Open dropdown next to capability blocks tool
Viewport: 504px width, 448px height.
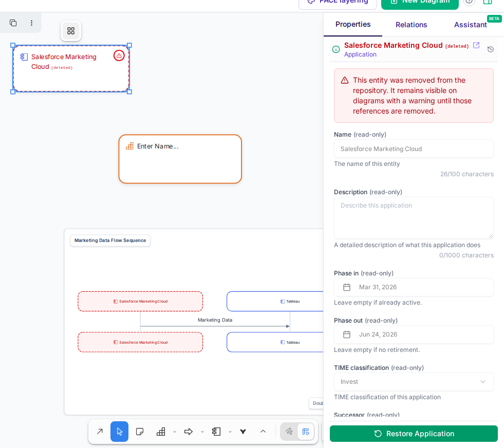[175, 432]
